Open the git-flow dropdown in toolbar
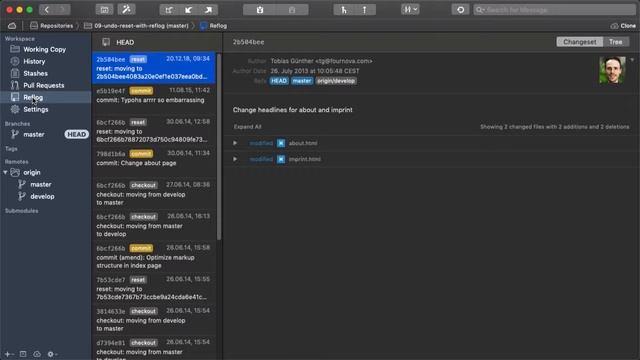 click(410, 10)
